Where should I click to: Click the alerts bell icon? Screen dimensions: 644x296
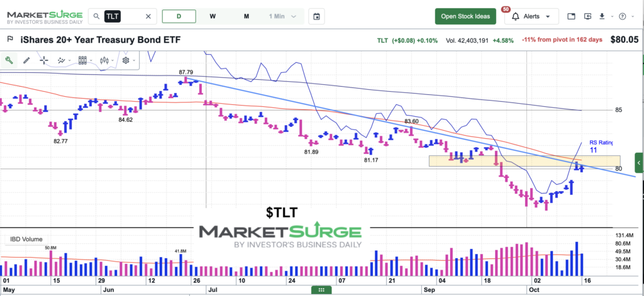[516, 16]
